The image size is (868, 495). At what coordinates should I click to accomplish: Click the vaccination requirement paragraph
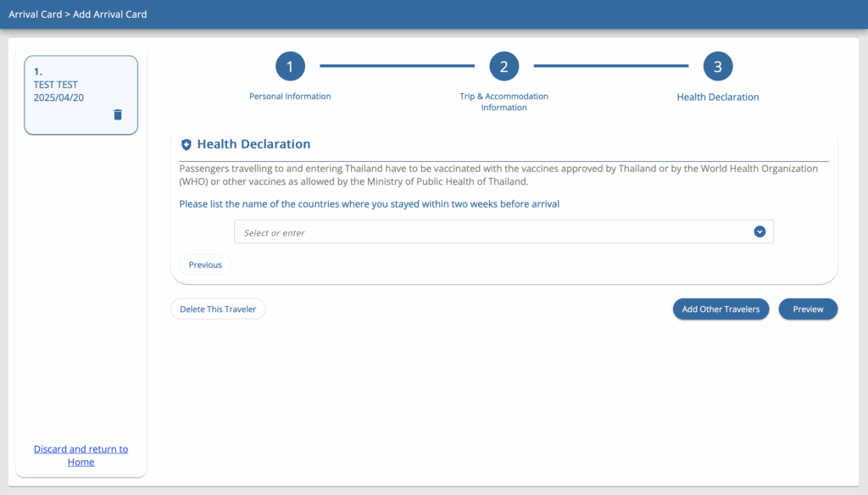point(498,175)
